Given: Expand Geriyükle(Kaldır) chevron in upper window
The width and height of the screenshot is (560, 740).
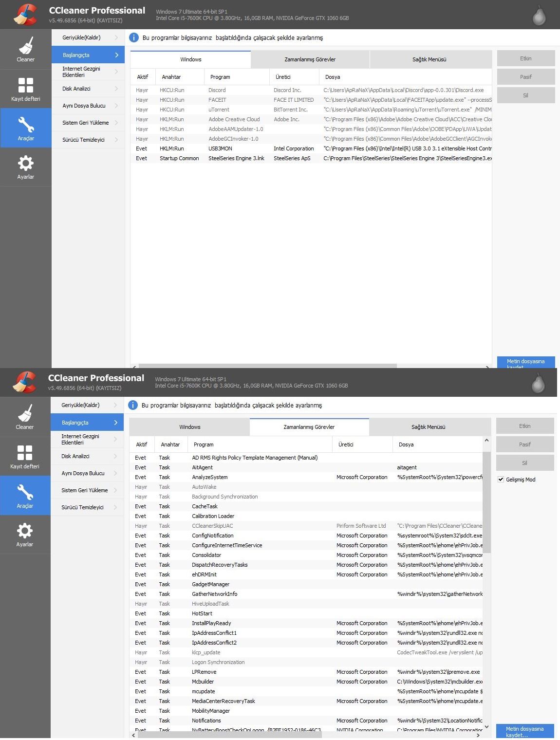Looking at the screenshot, I should click(116, 37).
